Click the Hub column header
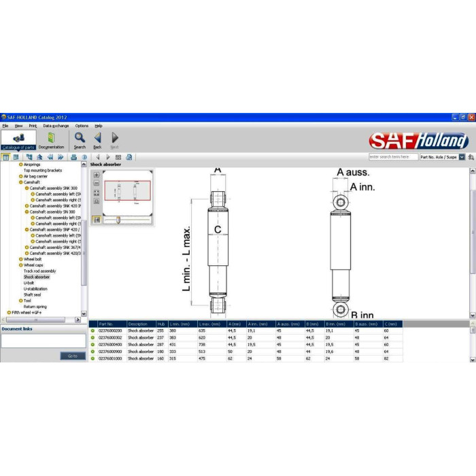Image resolution: width=476 pixels, height=476 pixels. click(162, 324)
